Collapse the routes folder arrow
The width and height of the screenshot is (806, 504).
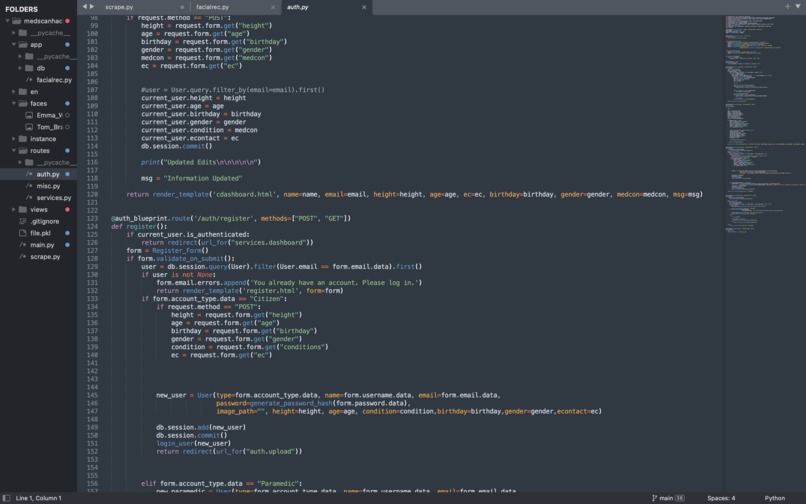coord(14,151)
